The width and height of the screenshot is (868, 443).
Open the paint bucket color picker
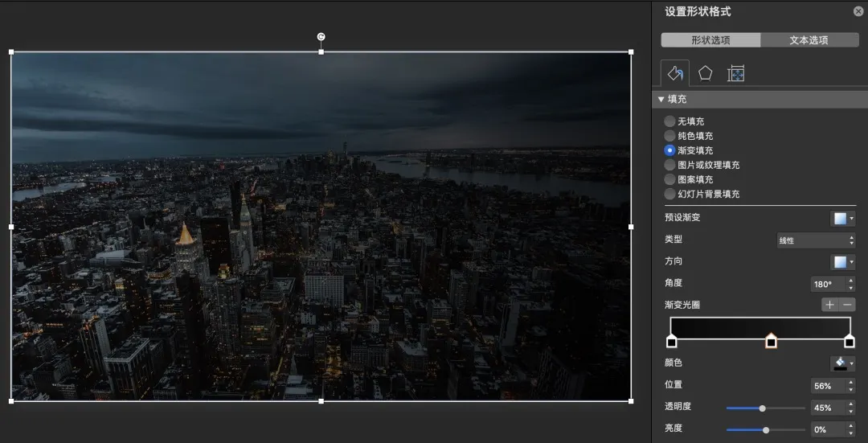tap(842, 363)
